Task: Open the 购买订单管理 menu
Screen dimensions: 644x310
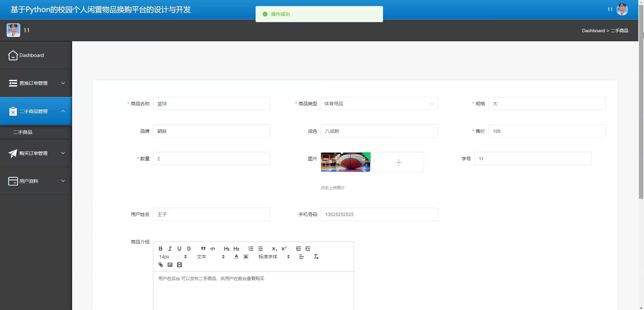Action: pos(36,153)
